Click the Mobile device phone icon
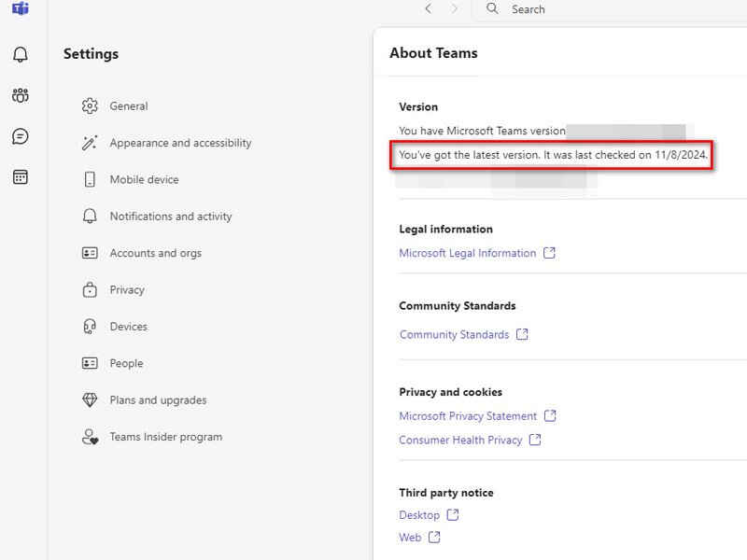 tap(90, 179)
